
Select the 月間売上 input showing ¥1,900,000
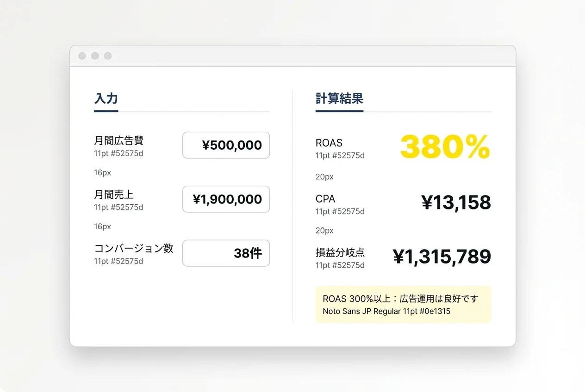pos(226,199)
